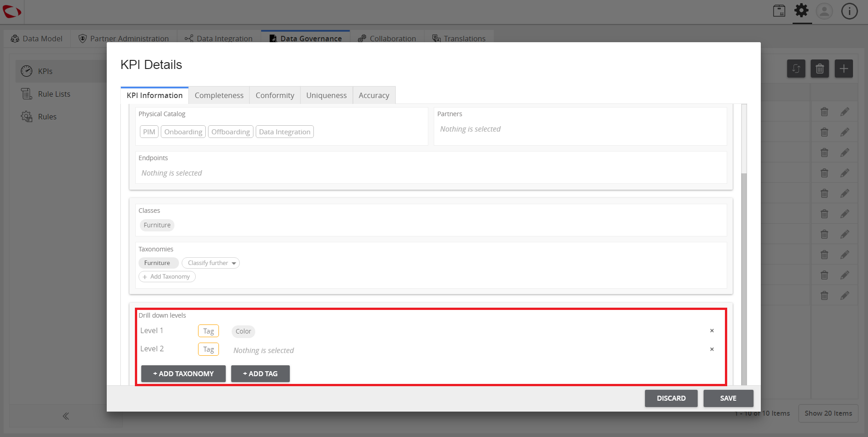868x437 pixels.
Task: Click the Add Taxonomy chip
Action: [x=167, y=277]
